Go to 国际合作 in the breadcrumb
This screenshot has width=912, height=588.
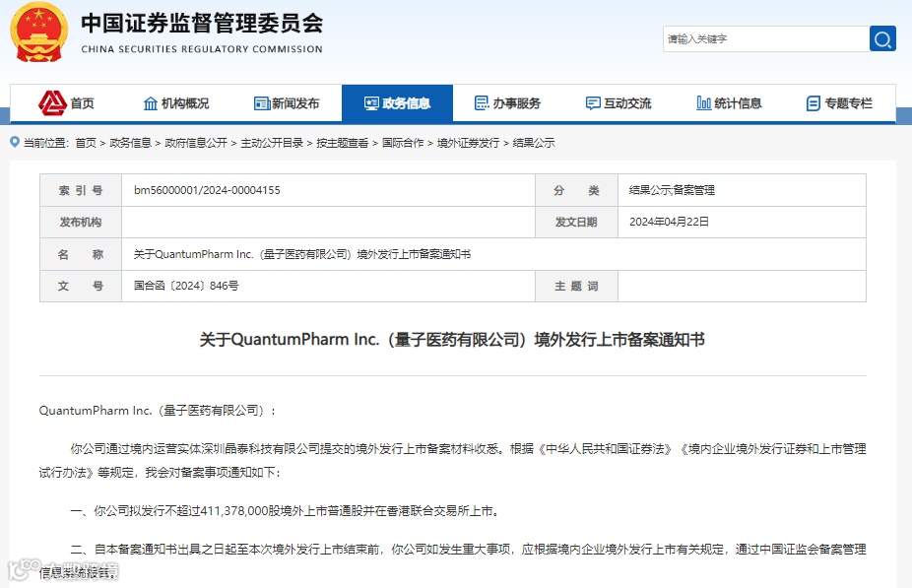click(403, 143)
